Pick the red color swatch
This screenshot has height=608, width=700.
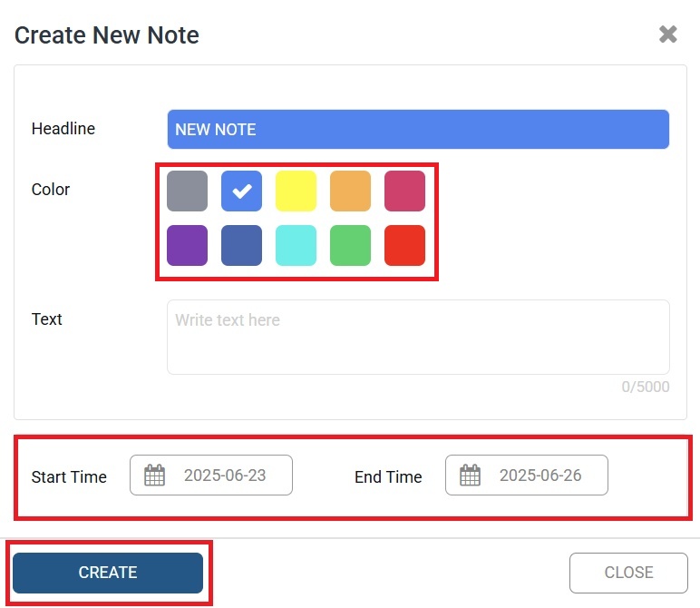(405, 245)
